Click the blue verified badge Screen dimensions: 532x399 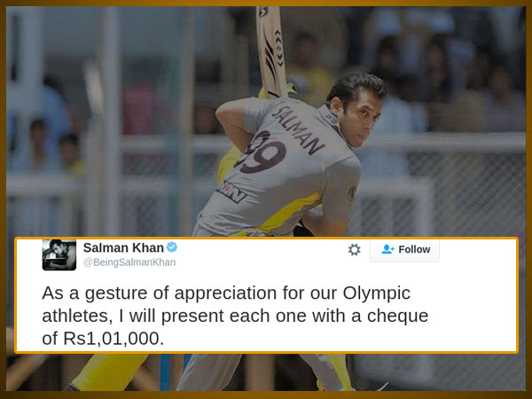tap(172, 247)
